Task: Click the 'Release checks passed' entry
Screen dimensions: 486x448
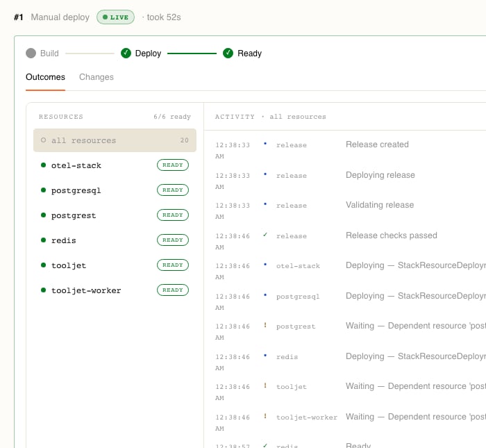Action: [391, 235]
